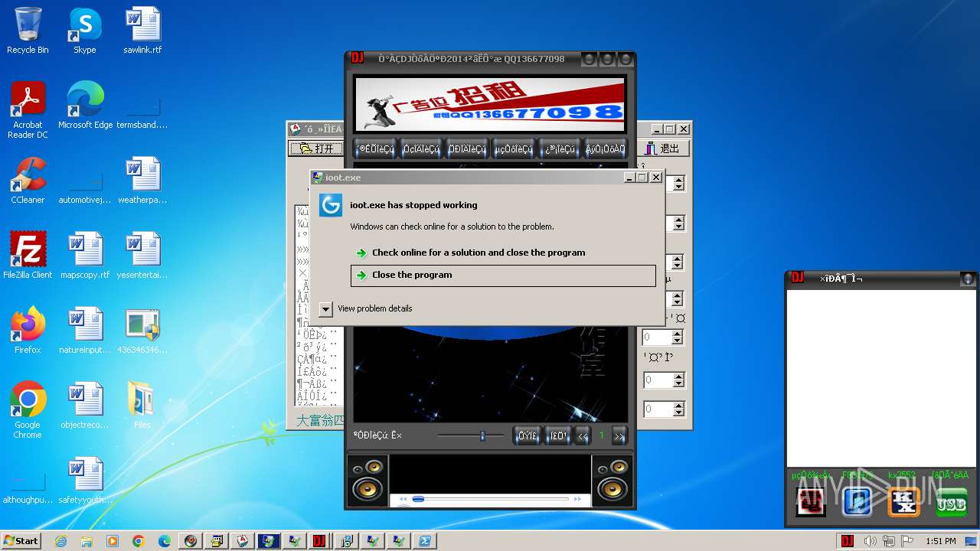Open Chrome from the taskbar

click(x=139, y=541)
